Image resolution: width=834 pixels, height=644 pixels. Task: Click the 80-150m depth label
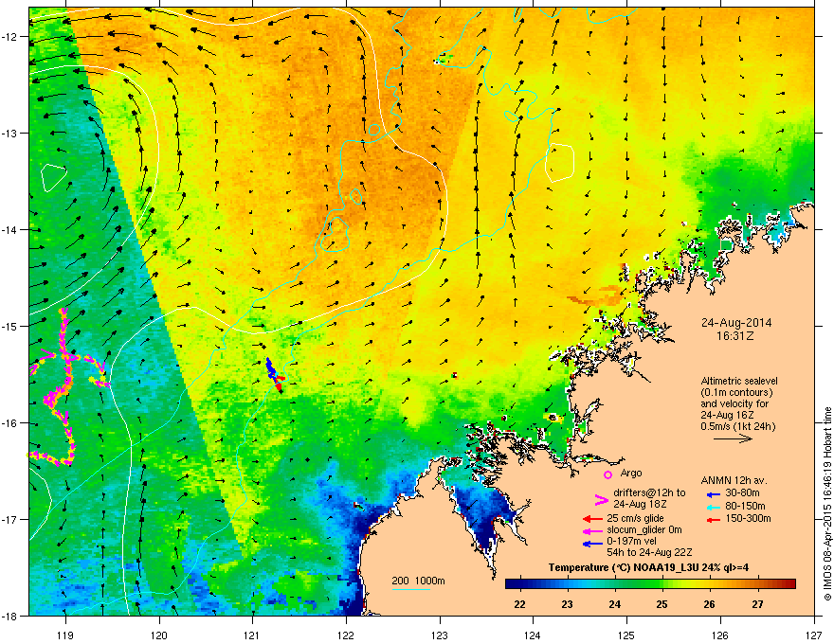point(745,506)
